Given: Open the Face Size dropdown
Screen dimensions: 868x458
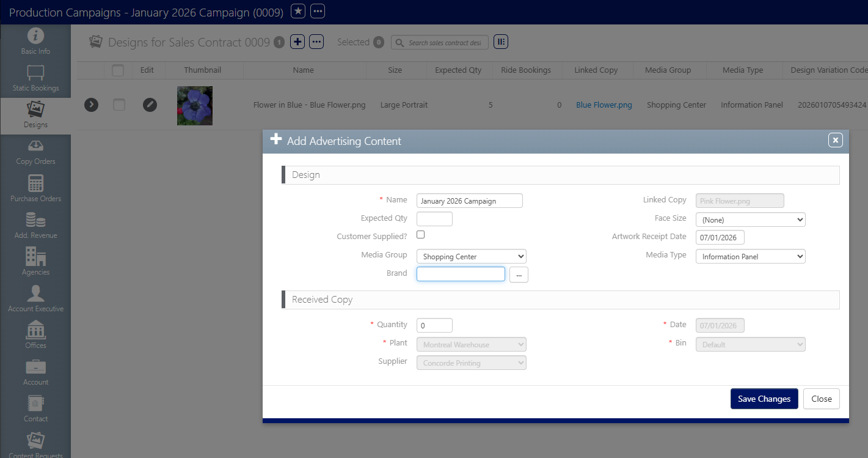Looking at the screenshot, I should [750, 220].
